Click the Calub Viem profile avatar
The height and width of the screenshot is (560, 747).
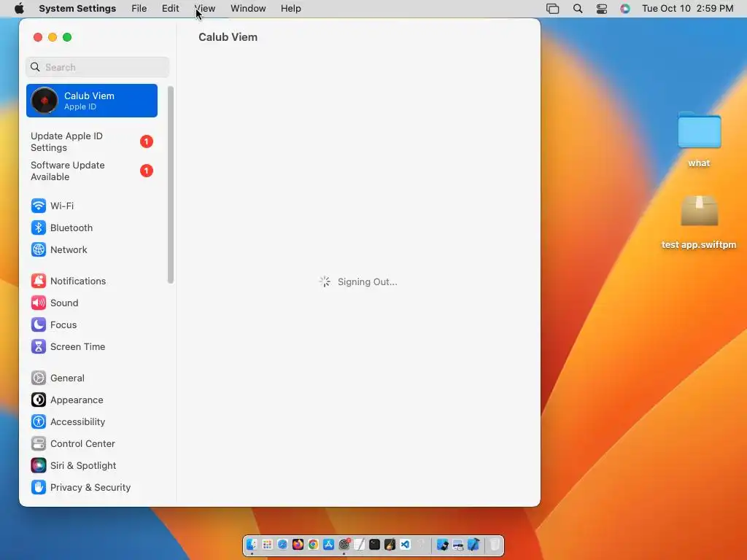(44, 101)
